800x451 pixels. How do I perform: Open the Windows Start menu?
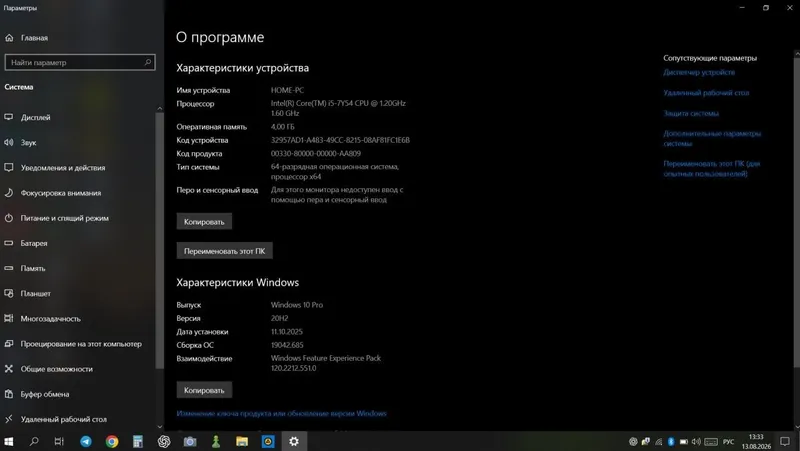click(x=9, y=441)
